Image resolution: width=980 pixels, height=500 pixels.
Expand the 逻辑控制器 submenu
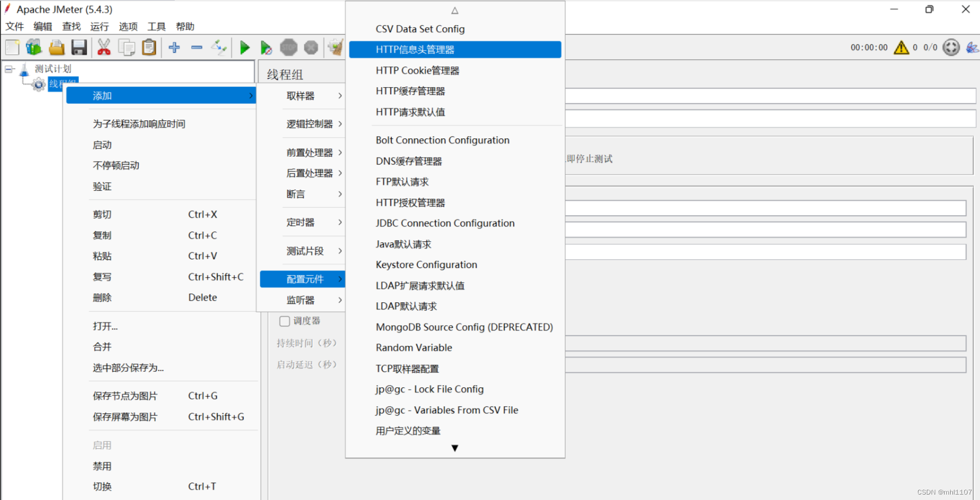302,124
